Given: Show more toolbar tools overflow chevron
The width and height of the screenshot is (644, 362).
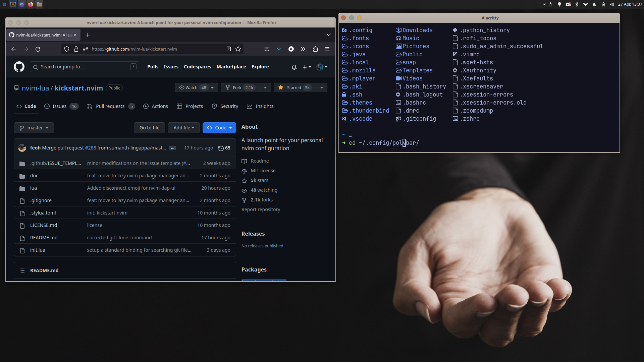Looking at the screenshot, I should point(303,49).
